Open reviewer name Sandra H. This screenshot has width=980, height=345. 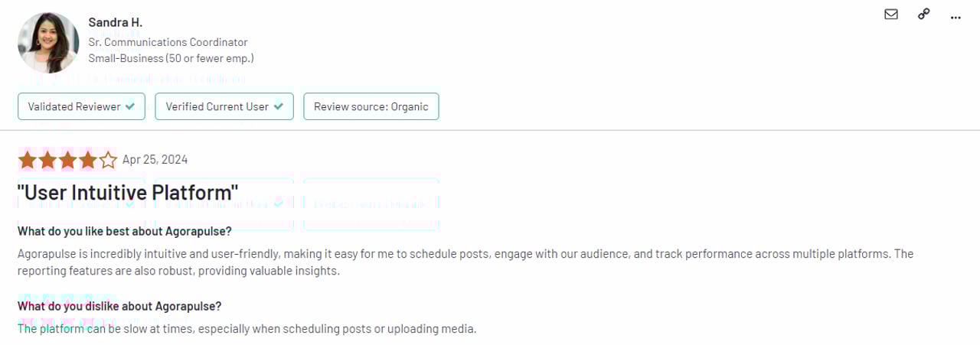point(115,22)
